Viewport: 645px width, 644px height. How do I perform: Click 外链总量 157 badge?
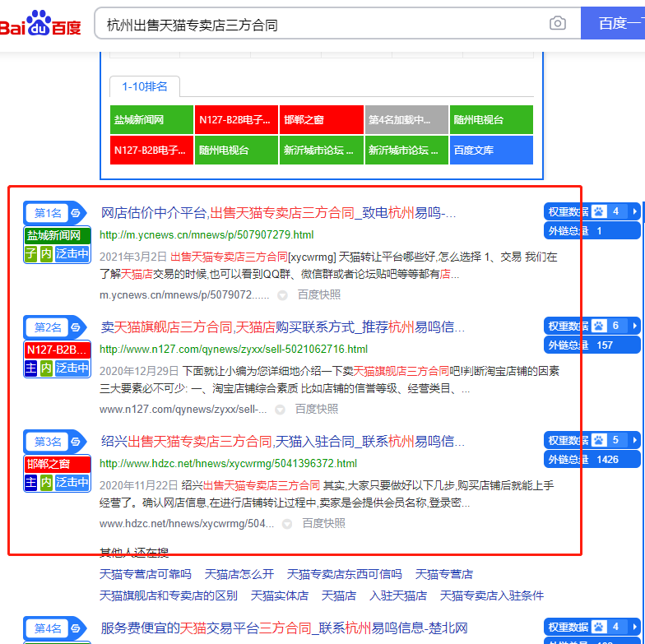point(592,345)
